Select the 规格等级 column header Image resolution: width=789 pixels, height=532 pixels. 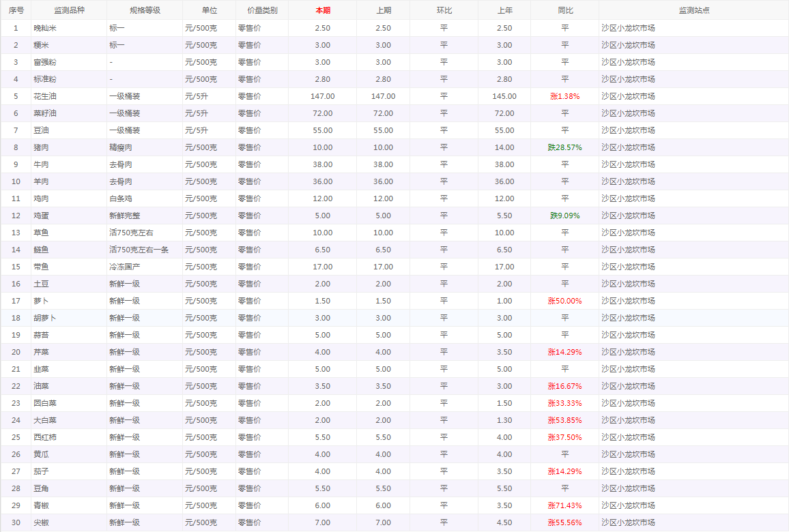[x=145, y=10]
